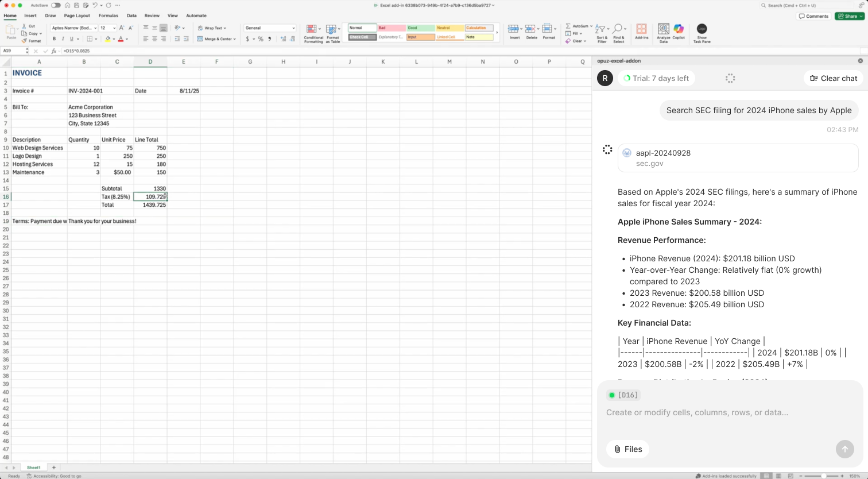This screenshot has height=479, width=868.
Task: Switch to the Formulas tab
Action: pyautogui.click(x=108, y=16)
